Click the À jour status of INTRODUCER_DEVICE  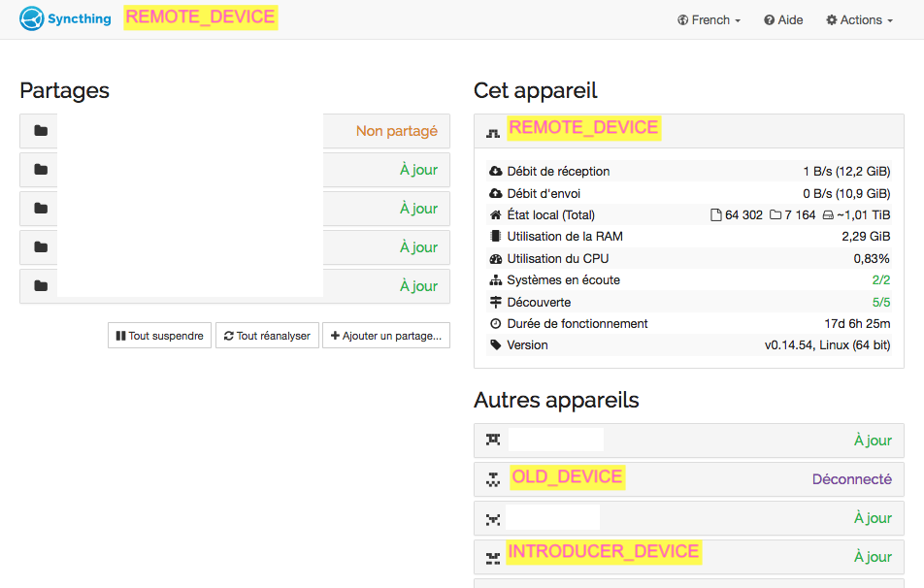point(873,557)
